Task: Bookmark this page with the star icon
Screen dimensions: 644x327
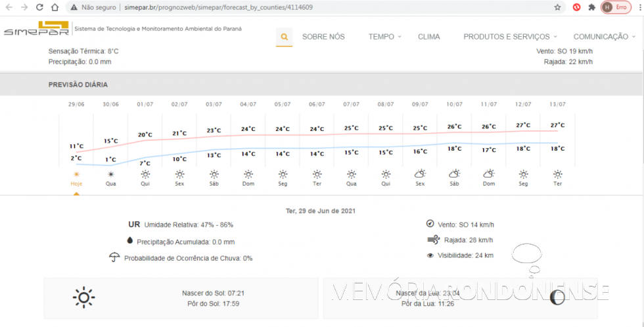Action: click(557, 7)
